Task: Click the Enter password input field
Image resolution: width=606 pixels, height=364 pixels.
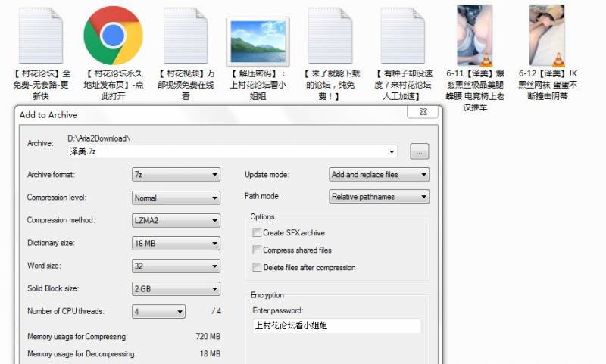Action: coord(336,326)
